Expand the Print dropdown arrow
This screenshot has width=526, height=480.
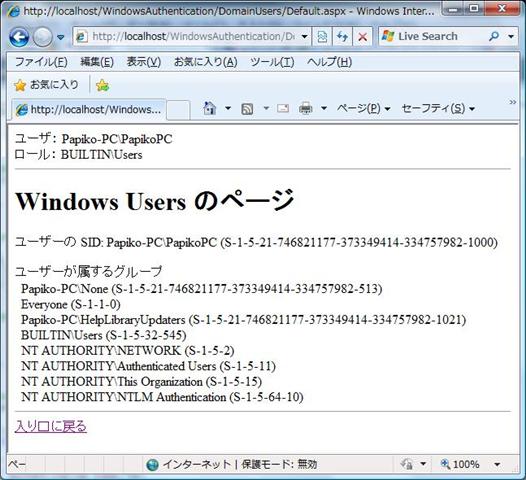(324, 108)
